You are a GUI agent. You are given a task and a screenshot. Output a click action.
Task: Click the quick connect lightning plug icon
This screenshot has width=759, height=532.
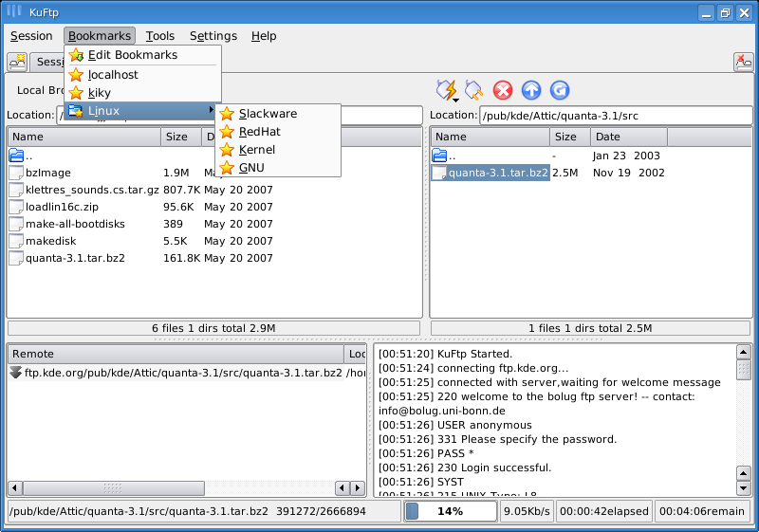pos(446,90)
